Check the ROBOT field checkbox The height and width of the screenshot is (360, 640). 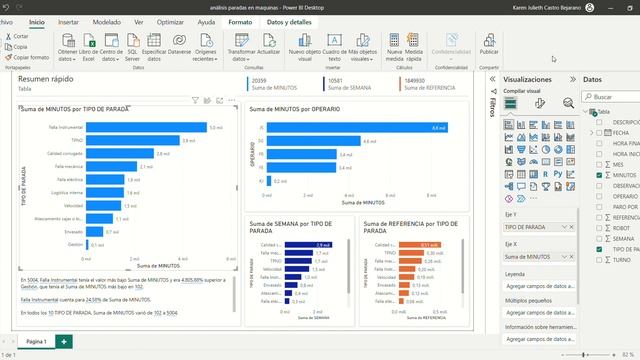(x=599, y=228)
